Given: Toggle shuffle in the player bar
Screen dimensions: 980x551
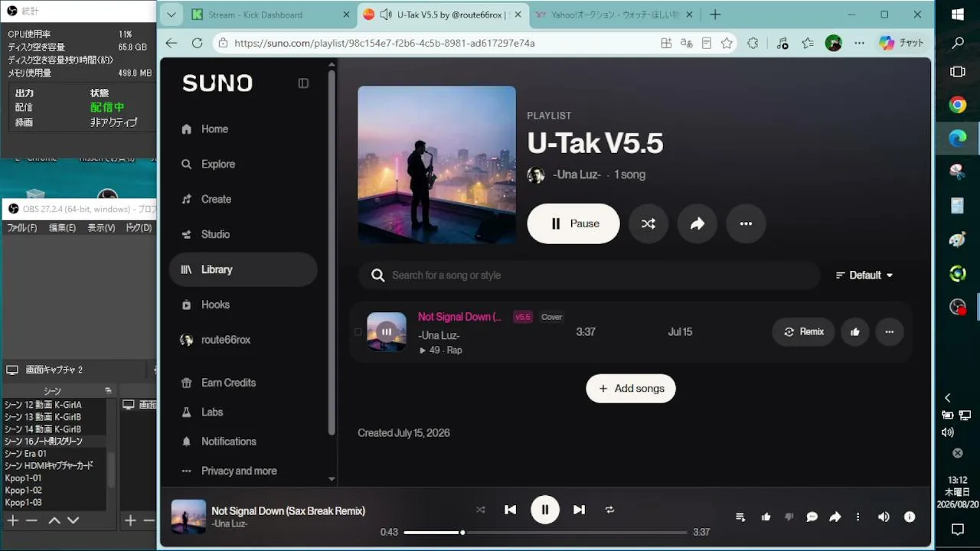Looking at the screenshot, I should [x=481, y=510].
